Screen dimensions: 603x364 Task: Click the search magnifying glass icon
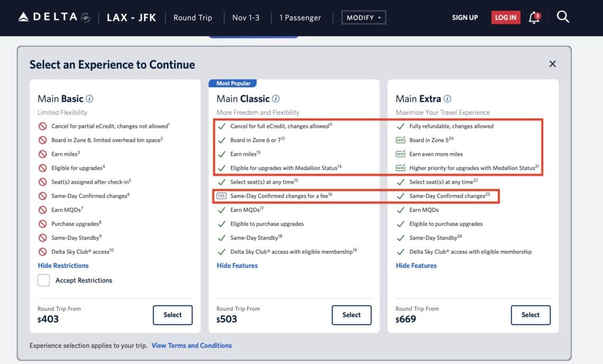click(563, 17)
